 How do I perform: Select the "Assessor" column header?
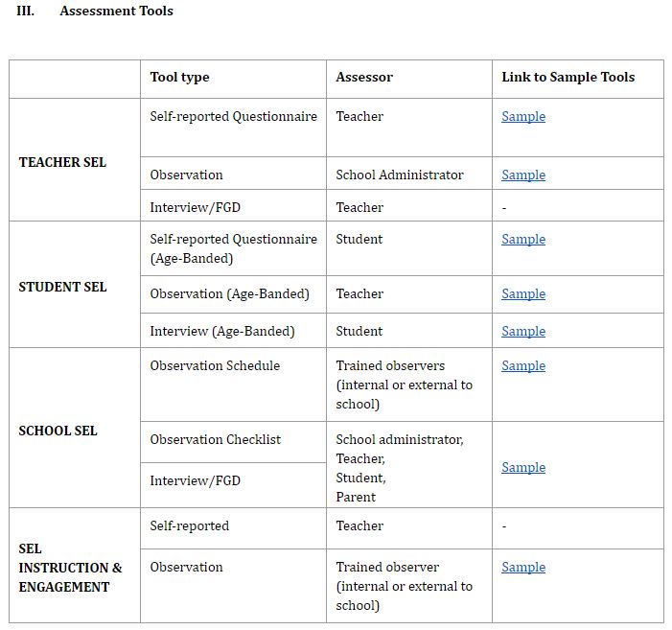click(x=364, y=78)
